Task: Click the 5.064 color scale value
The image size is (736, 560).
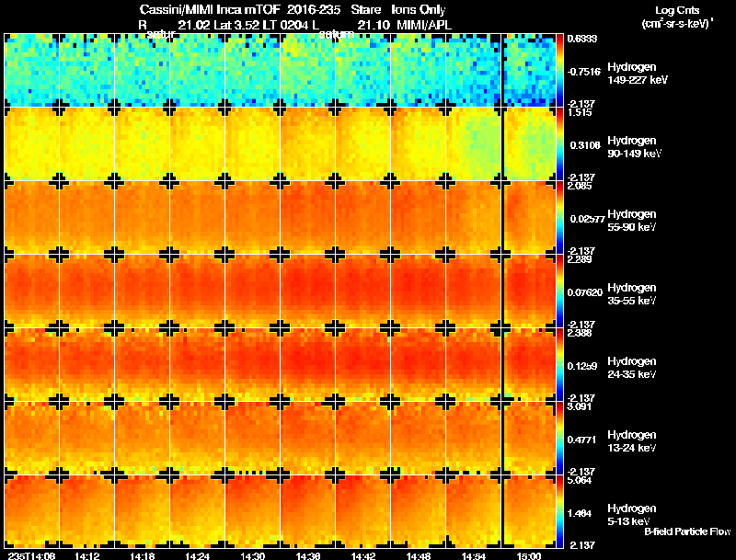Action: click(580, 480)
